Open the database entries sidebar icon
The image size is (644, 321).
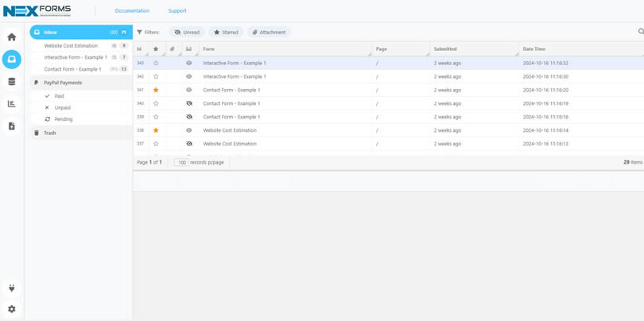[11, 82]
